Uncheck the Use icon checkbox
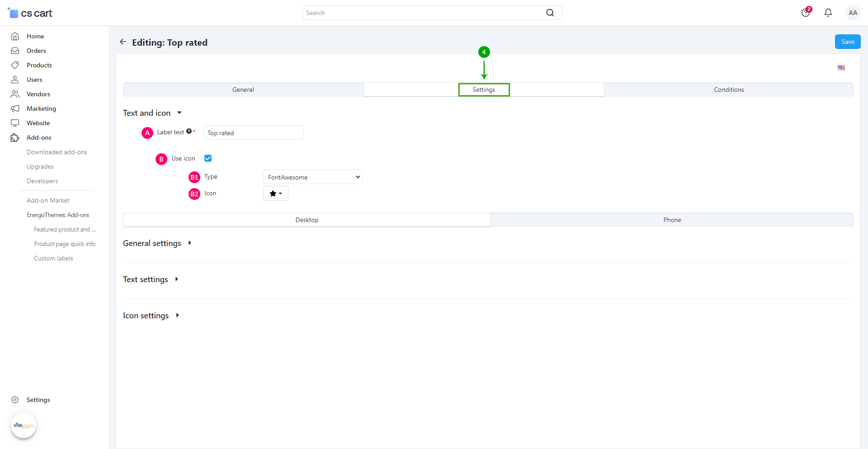This screenshot has width=868, height=449. (208, 158)
